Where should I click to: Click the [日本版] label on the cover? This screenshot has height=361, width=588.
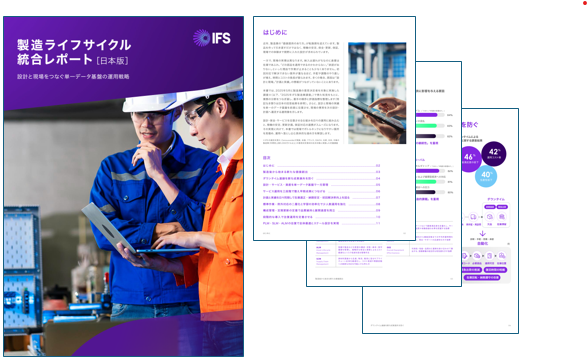tap(112, 61)
